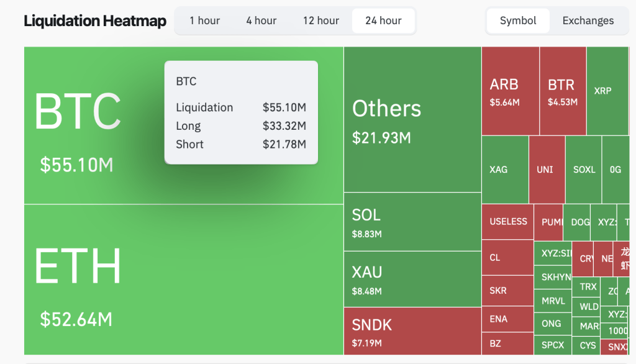Screen dimensions: 636x364
Task: Open the Others tile in heatmap
Action: [412, 119]
